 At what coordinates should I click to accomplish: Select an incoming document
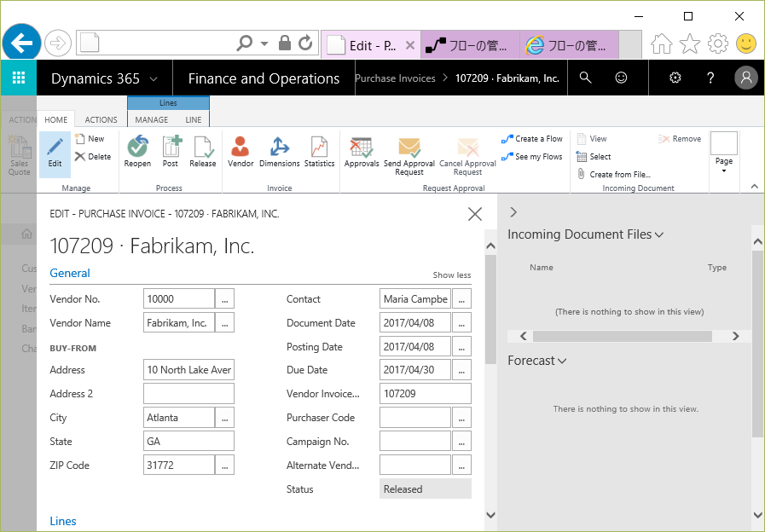tap(594, 157)
